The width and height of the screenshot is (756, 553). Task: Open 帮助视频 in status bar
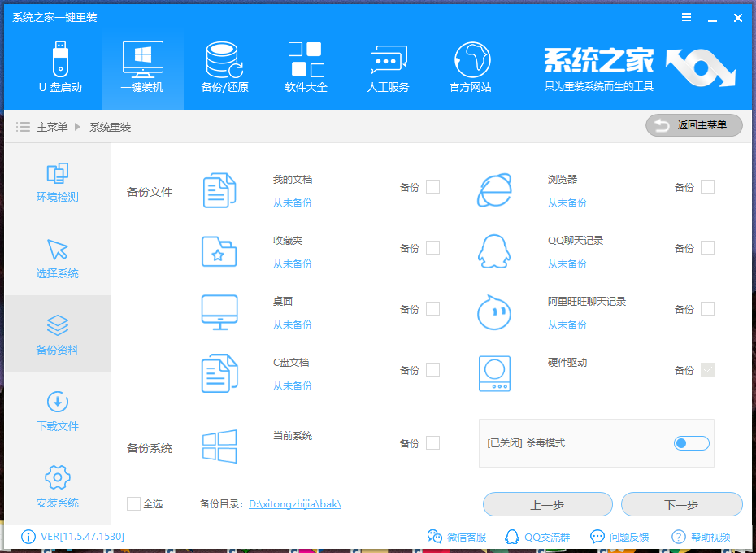[x=701, y=537]
